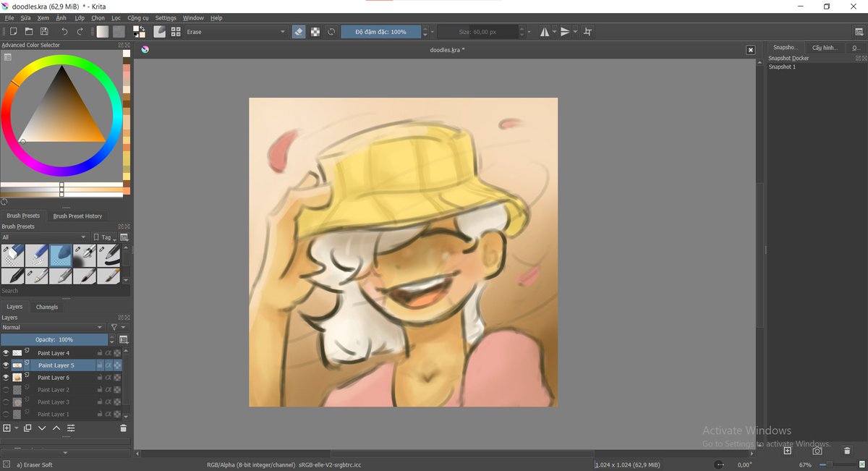Duplicate the current layer
This screenshot has width=868, height=471.
27,428
